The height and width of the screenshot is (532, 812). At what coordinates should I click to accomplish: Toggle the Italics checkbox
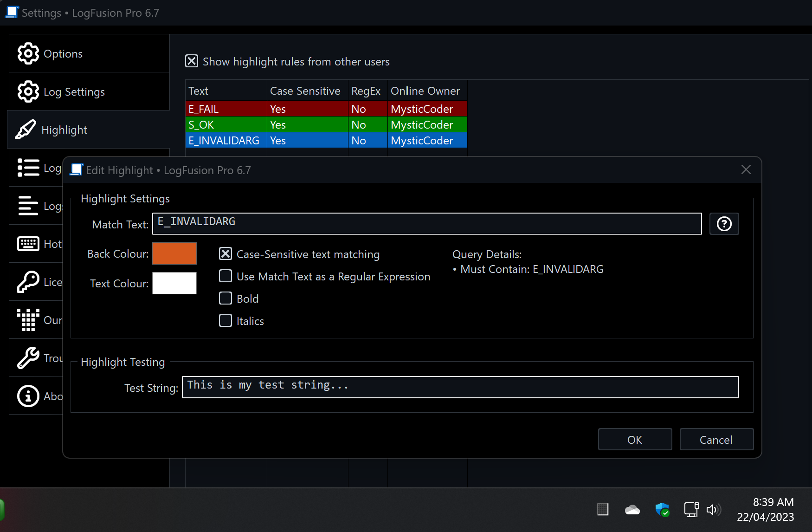(226, 321)
